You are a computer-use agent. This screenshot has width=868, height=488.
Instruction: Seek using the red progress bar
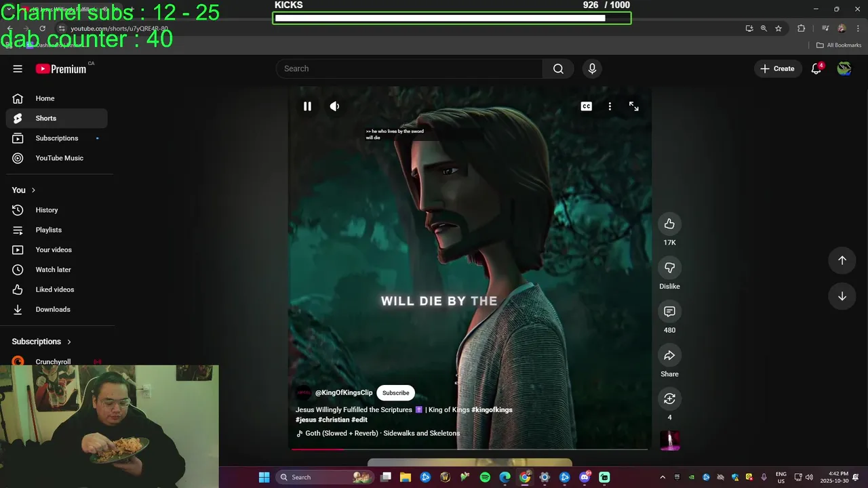(469, 449)
